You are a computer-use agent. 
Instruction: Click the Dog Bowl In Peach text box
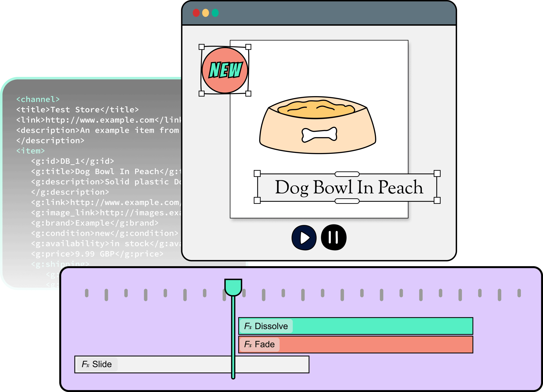[x=347, y=187]
